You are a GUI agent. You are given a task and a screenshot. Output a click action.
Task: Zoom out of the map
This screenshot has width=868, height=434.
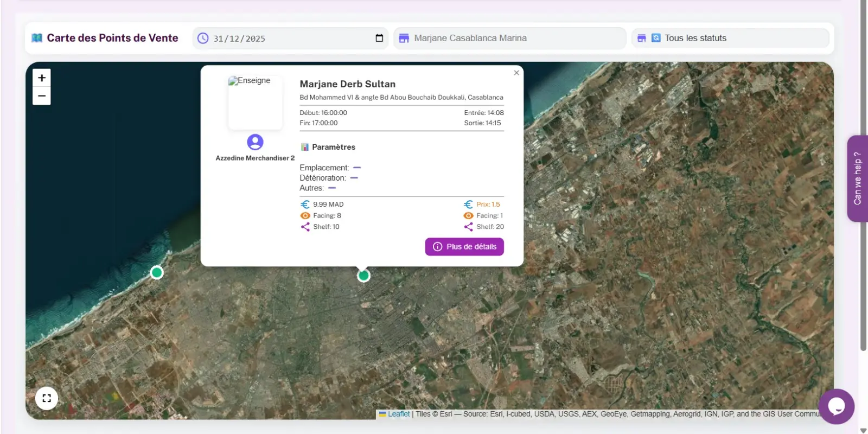coord(42,96)
